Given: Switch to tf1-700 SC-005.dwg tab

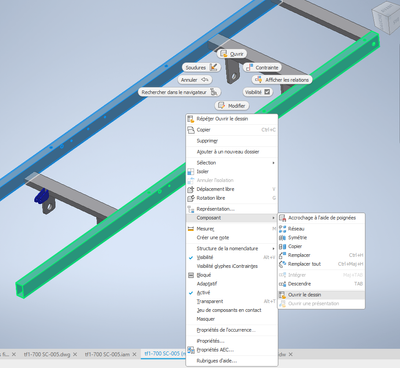Looking at the screenshot, I should 47,354.
